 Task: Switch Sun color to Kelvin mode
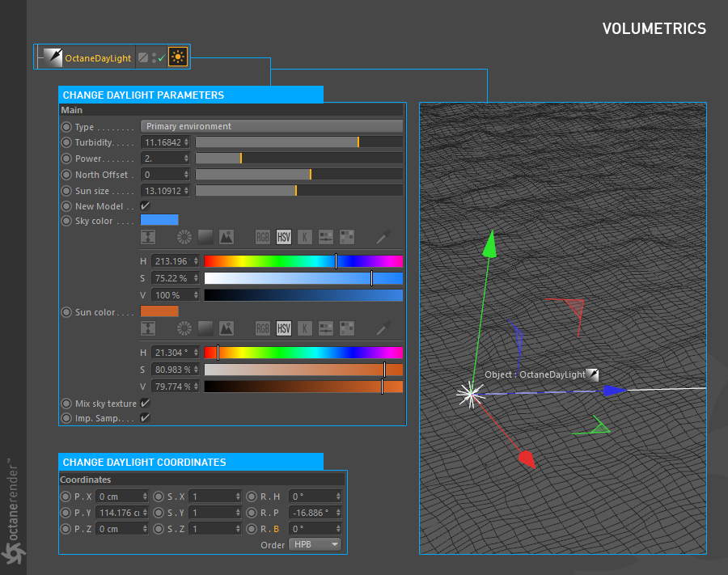coord(305,328)
